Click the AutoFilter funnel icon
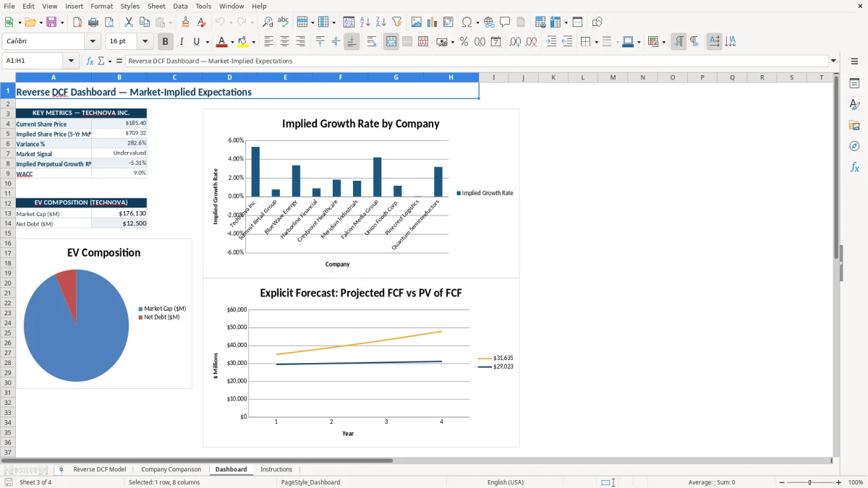This screenshot has width=868, height=488. (397, 22)
